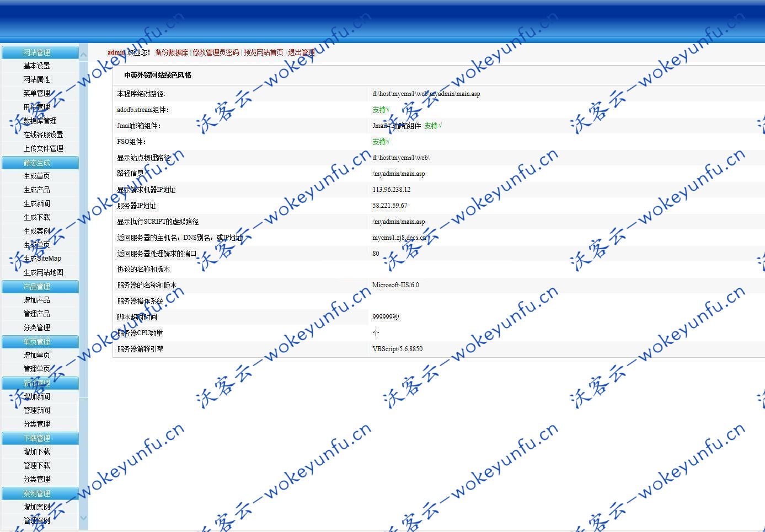This screenshot has height=532, width=765.
Task: Open 基本设置 in the sidebar
Action: pyautogui.click(x=36, y=66)
